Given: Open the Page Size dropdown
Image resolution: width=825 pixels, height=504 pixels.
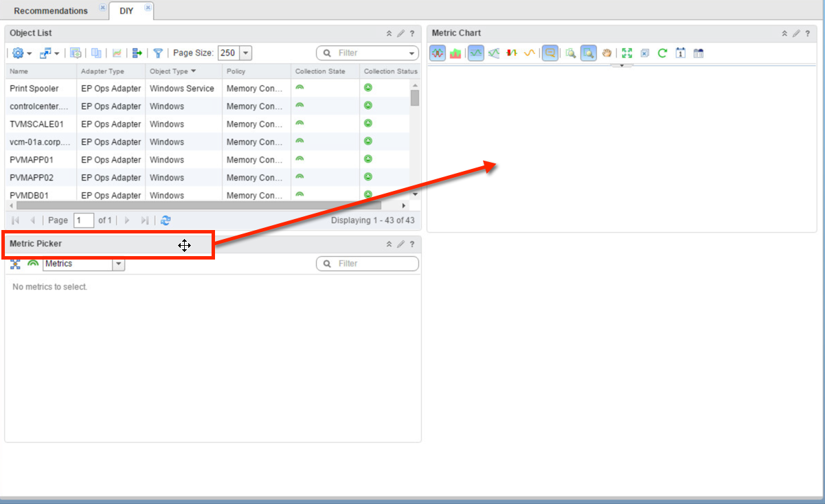Looking at the screenshot, I should (x=245, y=53).
